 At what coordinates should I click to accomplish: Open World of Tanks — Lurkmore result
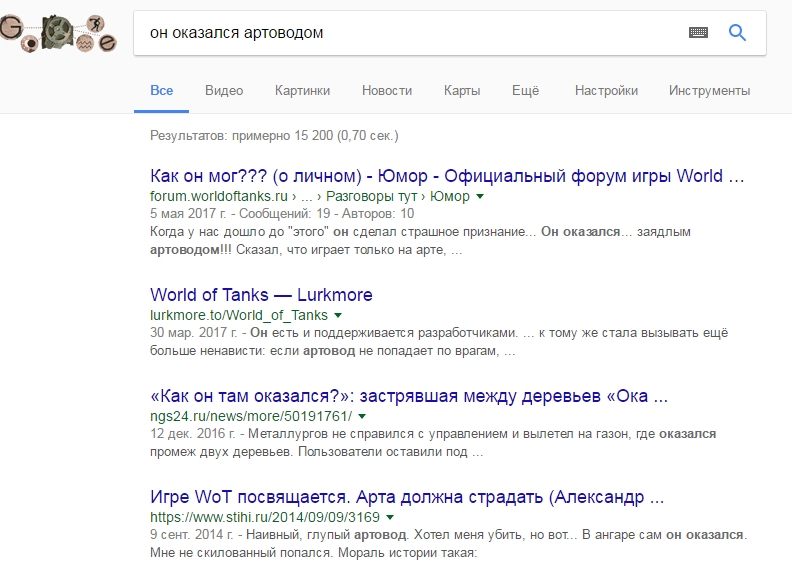(261, 295)
